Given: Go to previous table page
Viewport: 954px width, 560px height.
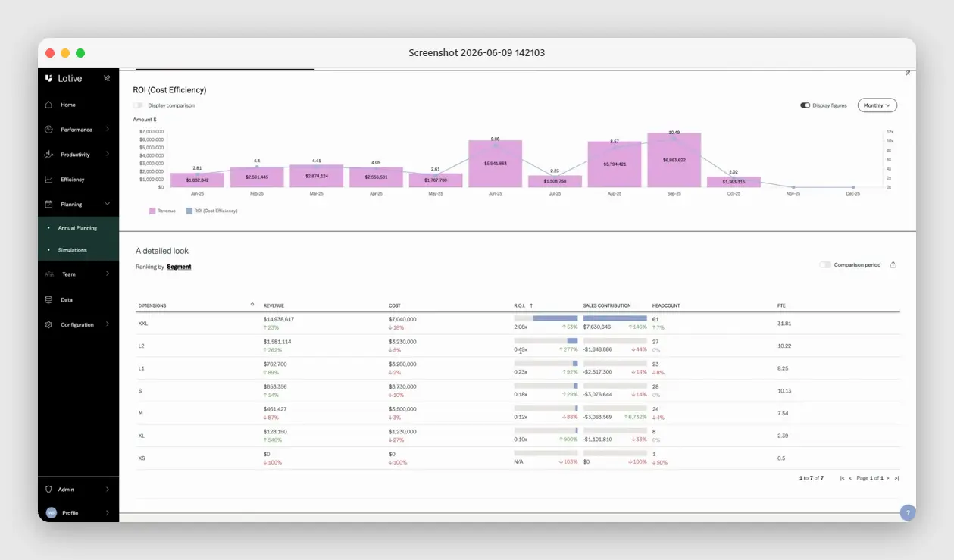Looking at the screenshot, I should click(x=850, y=478).
